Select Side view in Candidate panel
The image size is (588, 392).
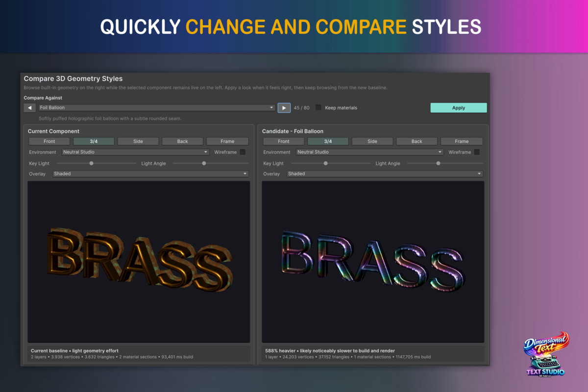pos(372,142)
